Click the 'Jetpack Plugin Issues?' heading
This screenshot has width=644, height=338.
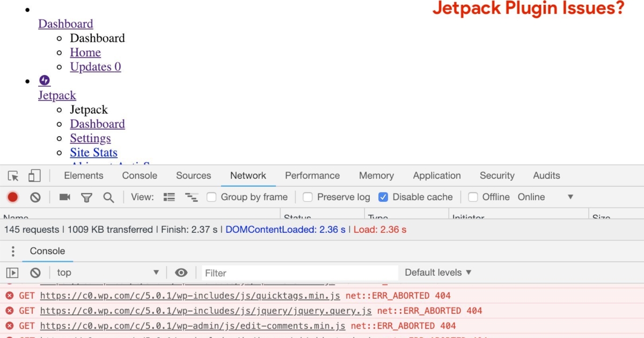tap(529, 9)
